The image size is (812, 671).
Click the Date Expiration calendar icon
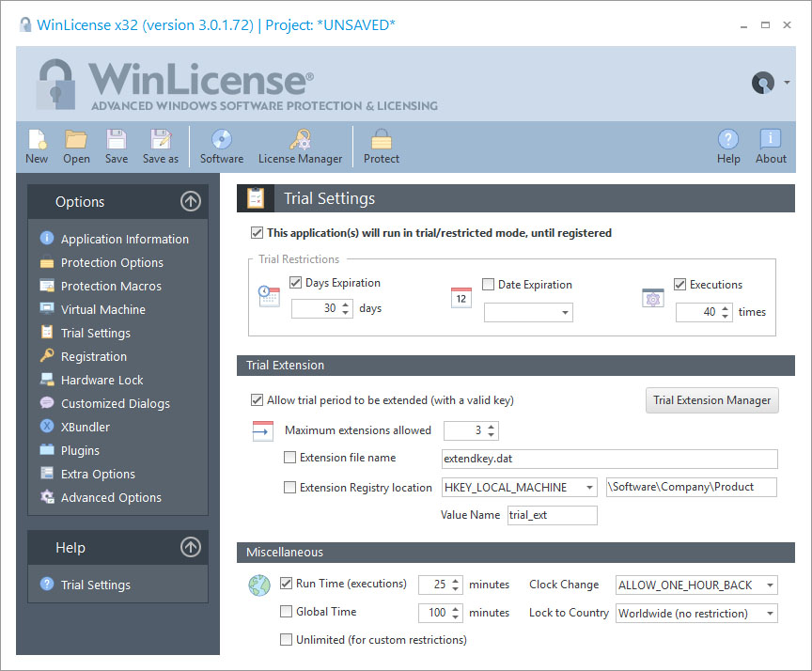pos(461,298)
